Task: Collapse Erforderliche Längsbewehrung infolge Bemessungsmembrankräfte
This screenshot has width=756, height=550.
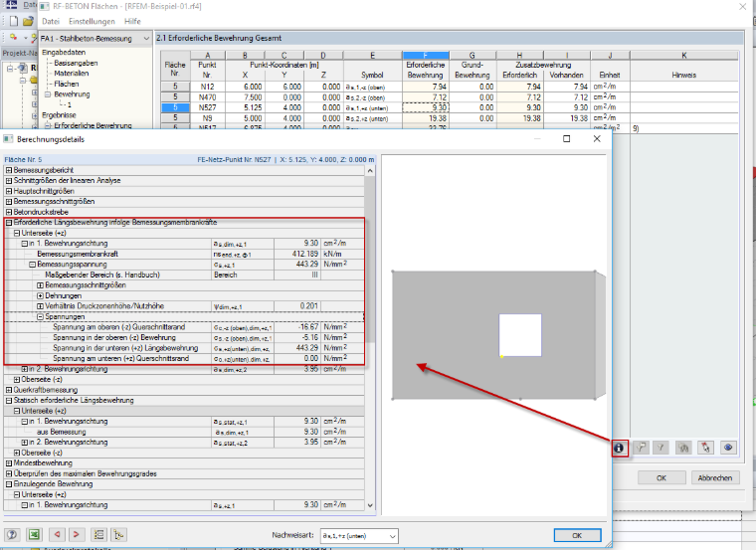Action: (x=9, y=223)
